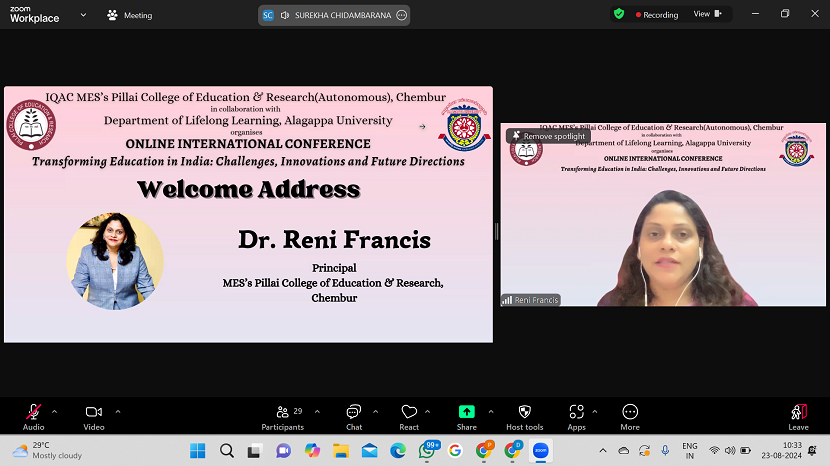Open Mail app from taskbar
Screen dimensions: 830x466
[369, 451]
